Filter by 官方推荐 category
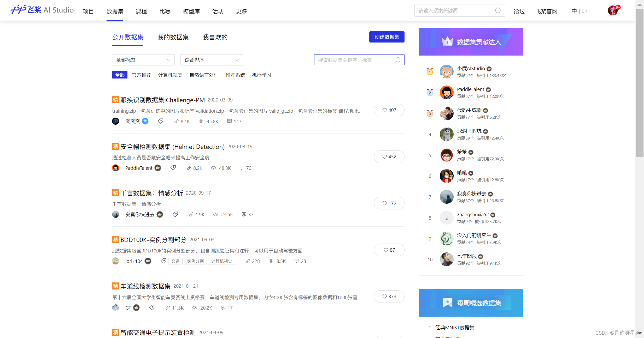The width and height of the screenshot is (644, 338). click(141, 75)
